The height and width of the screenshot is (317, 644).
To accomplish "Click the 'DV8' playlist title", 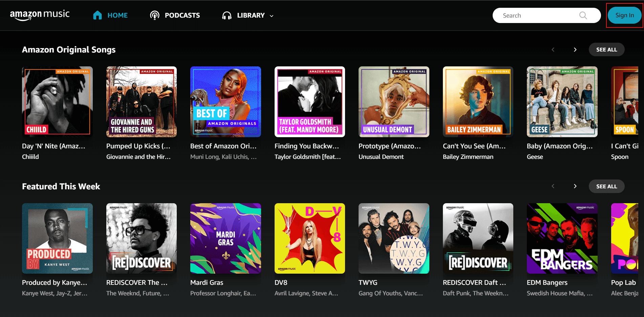I will pyautogui.click(x=281, y=282).
